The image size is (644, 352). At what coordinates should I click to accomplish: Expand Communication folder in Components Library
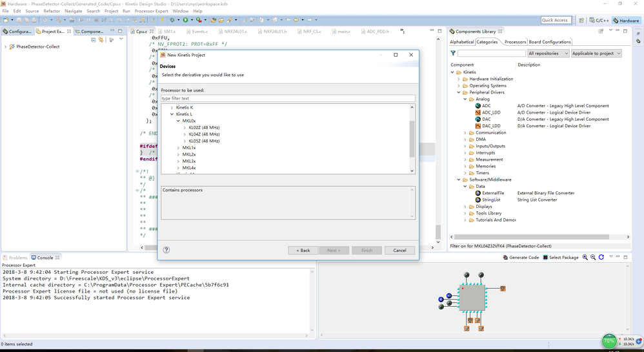click(x=465, y=133)
